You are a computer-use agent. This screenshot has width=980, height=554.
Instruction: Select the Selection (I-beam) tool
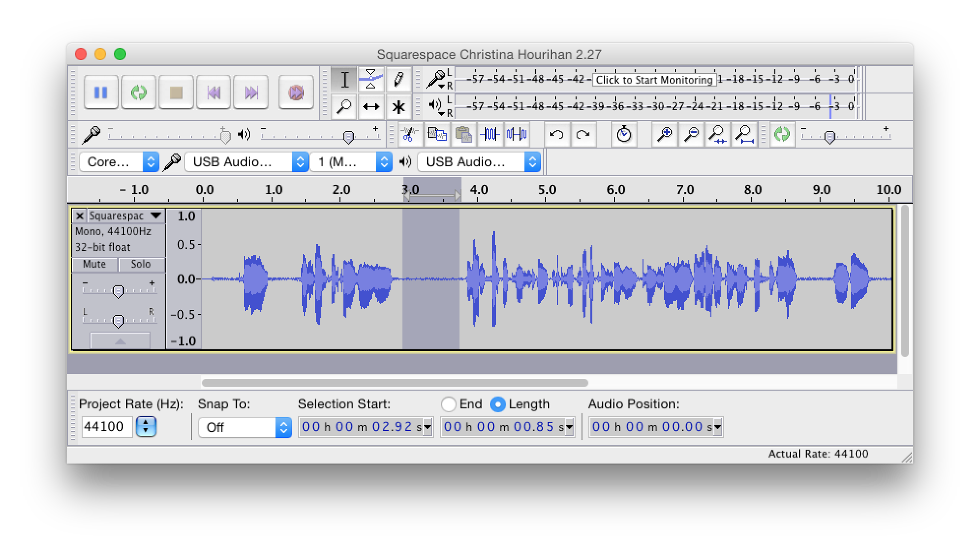click(x=344, y=80)
